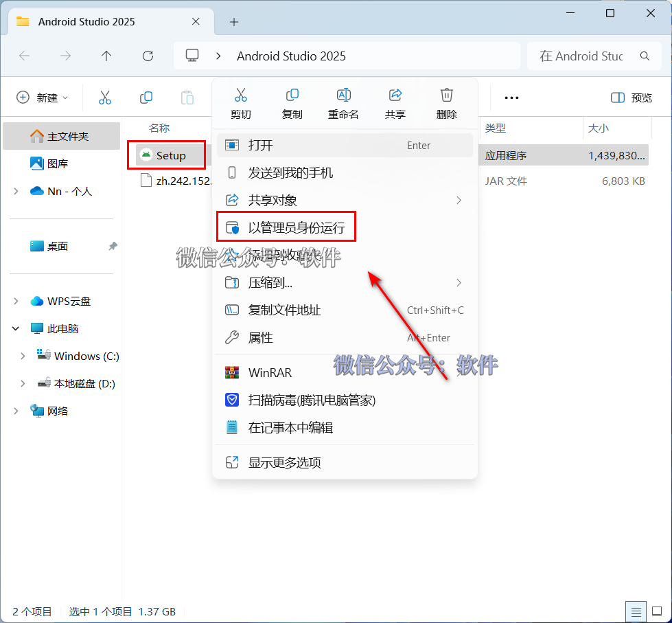Open a new tab with plus button
Viewport: 672px width, 623px height.
tap(234, 22)
